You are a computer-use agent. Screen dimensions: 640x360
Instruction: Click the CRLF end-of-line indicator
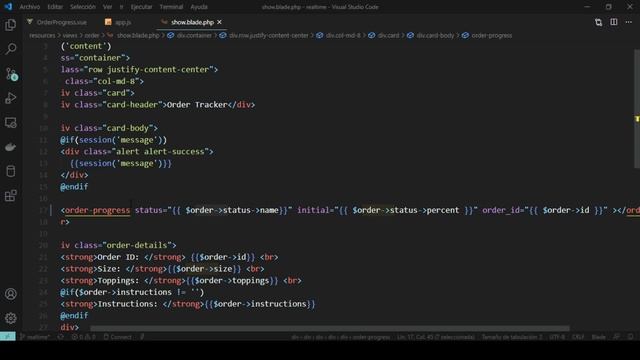pos(578,337)
